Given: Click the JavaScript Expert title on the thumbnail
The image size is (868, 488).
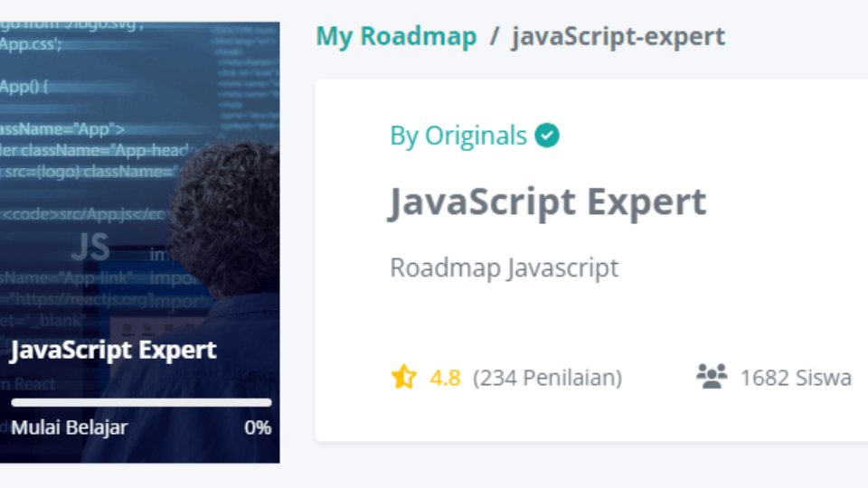Looking at the screenshot, I should pyautogui.click(x=114, y=351).
